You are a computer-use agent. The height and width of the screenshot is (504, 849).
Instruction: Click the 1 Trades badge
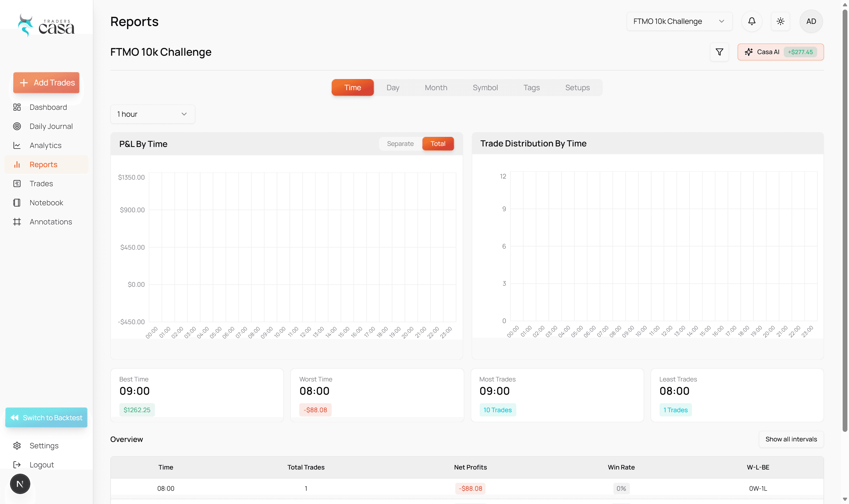click(675, 410)
